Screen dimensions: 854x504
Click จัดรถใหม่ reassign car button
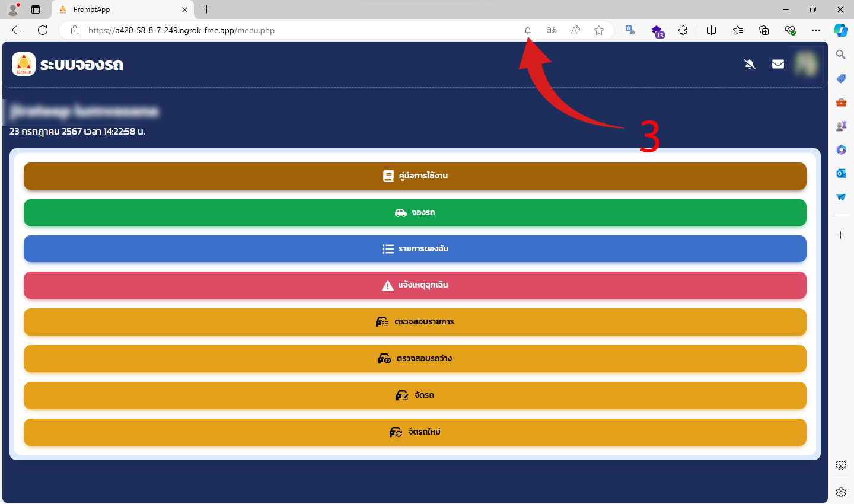pos(415,432)
